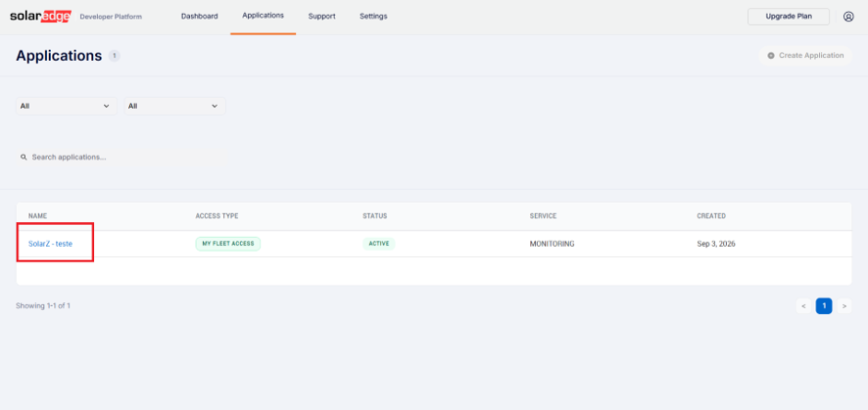Click the Showing 1-1 of 1 text

[x=43, y=305]
